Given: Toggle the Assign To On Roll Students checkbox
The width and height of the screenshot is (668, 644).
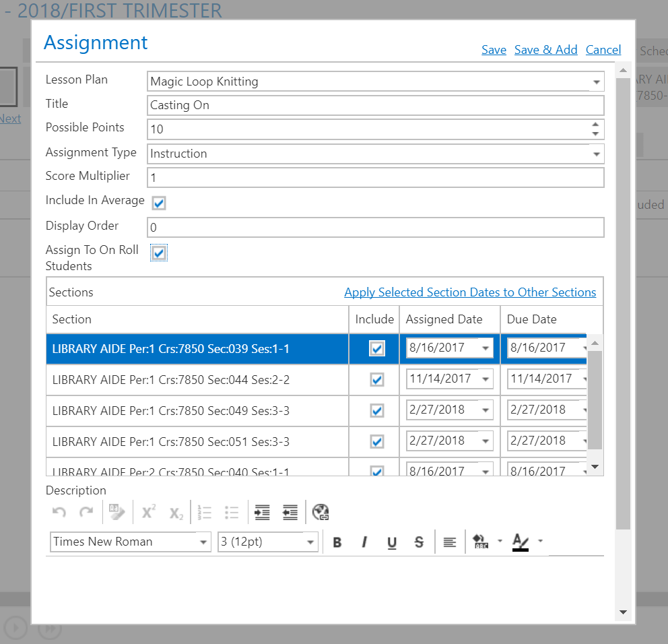Looking at the screenshot, I should click(159, 253).
